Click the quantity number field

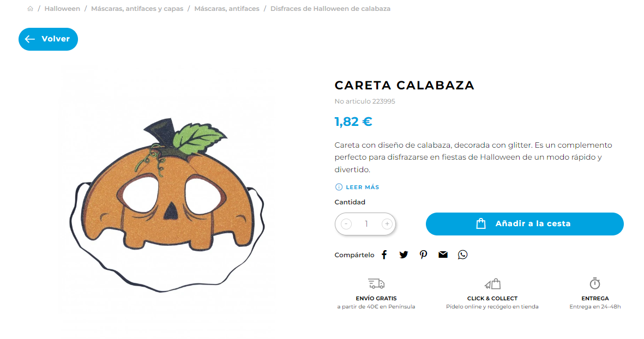366,223
